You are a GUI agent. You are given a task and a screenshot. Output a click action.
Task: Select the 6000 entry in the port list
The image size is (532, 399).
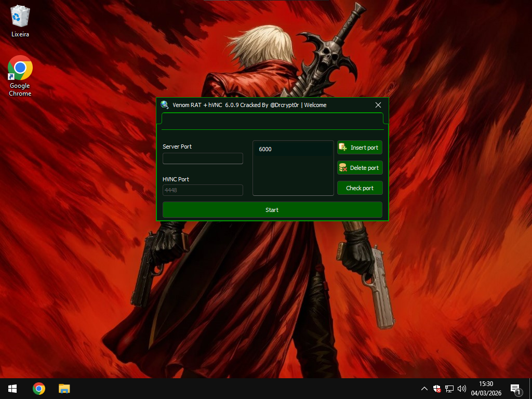[x=293, y=149]
